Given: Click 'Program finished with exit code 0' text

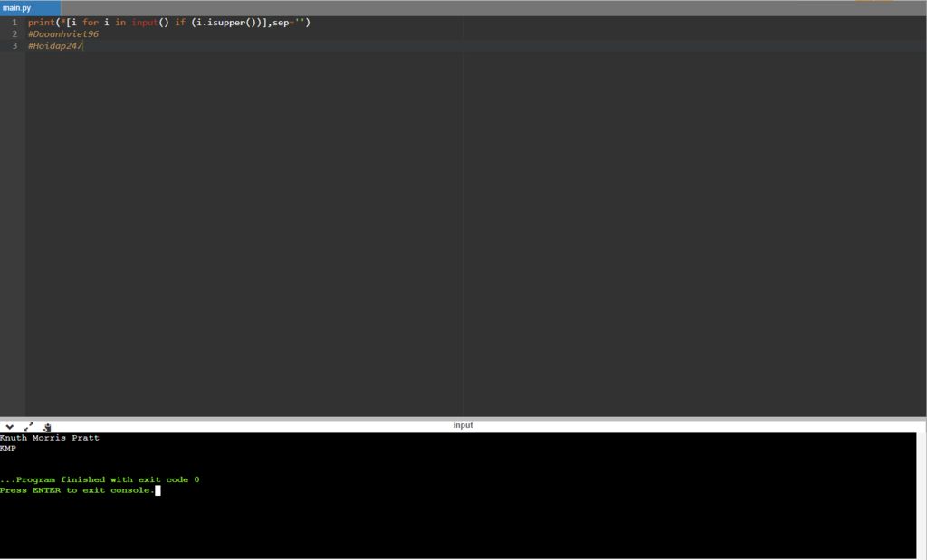Looking at the screenshot, I should point(100,479).
